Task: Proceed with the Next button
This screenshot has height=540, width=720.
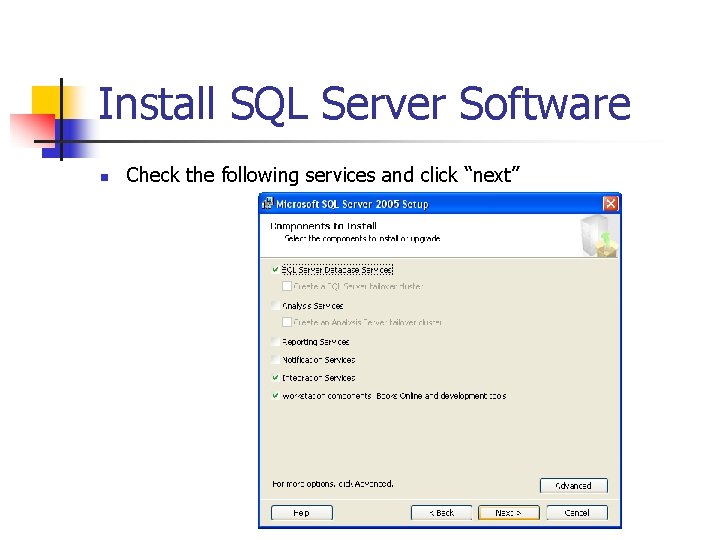Action: coord(509,512)
